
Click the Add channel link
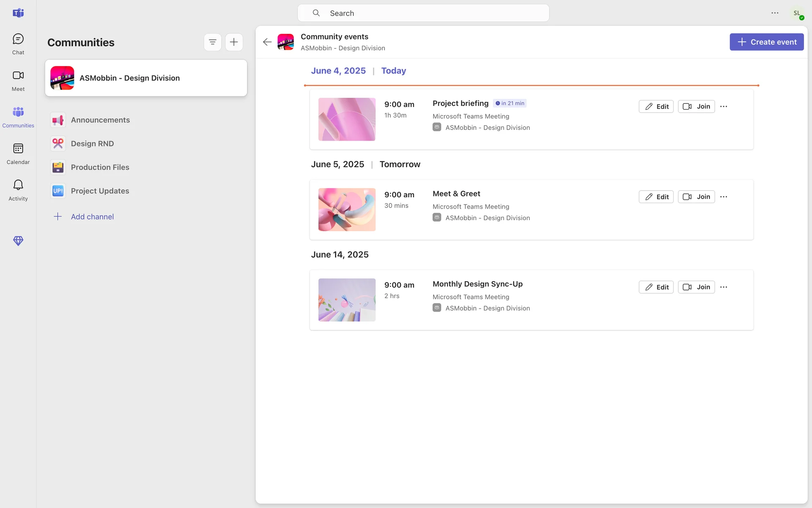coord(92,217)
